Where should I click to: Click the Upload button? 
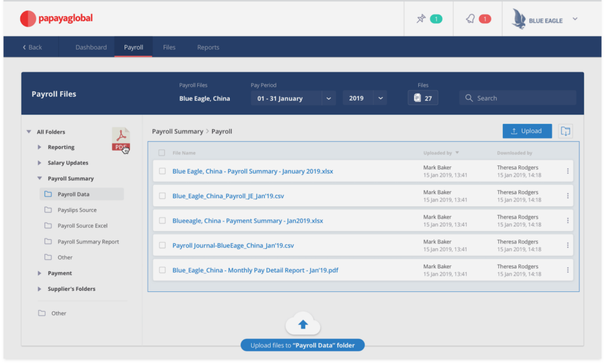[527, 131]
